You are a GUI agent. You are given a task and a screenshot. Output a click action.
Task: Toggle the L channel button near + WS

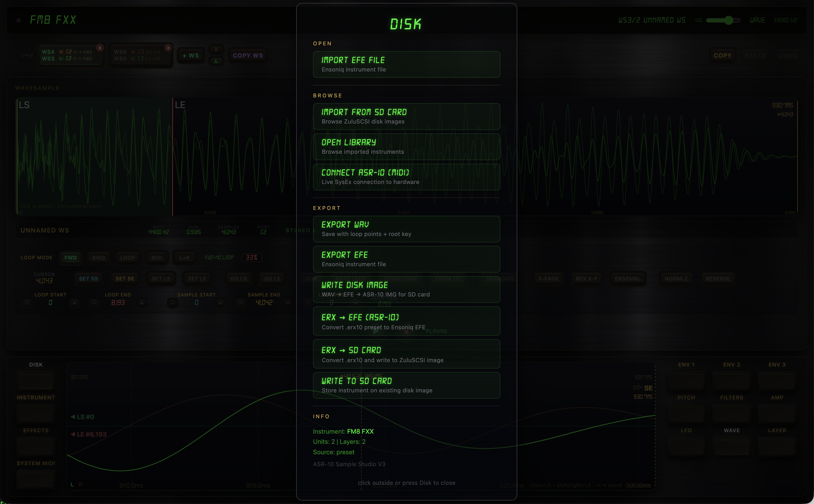pyautogui.click(x=216, y=61)
